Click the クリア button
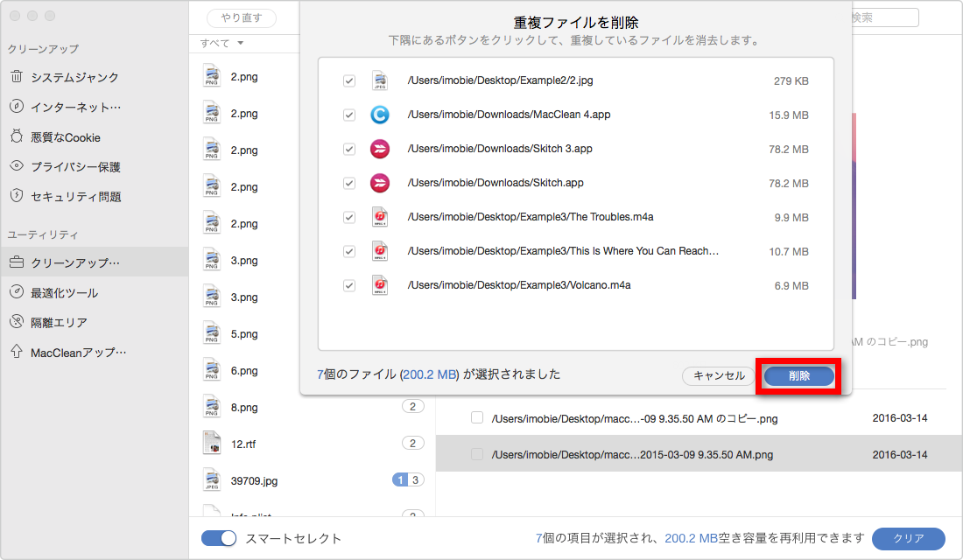This screenshot has width=963, height=560. point(909,538)
